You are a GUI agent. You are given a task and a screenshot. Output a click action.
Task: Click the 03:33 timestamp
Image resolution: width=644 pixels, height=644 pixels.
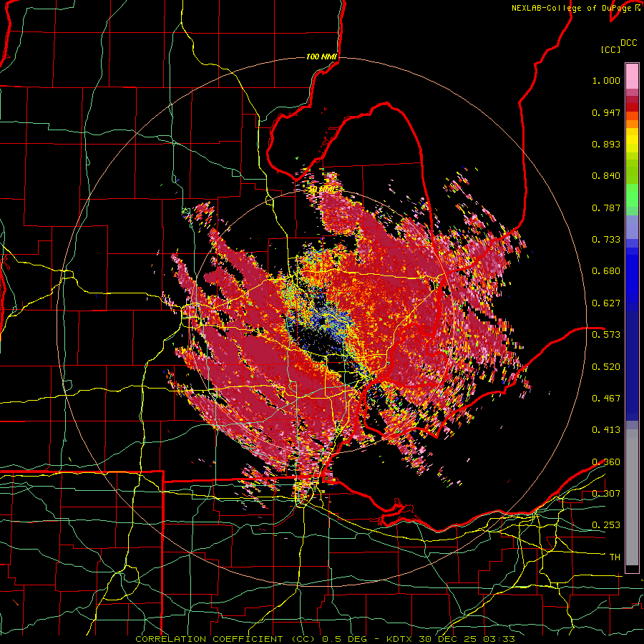(500, 639)
